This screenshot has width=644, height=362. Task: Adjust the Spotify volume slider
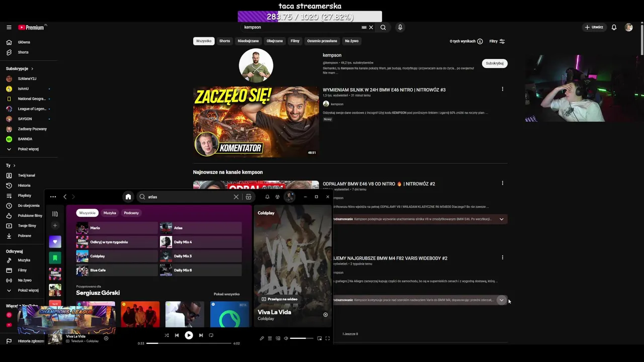click(301, 338)
